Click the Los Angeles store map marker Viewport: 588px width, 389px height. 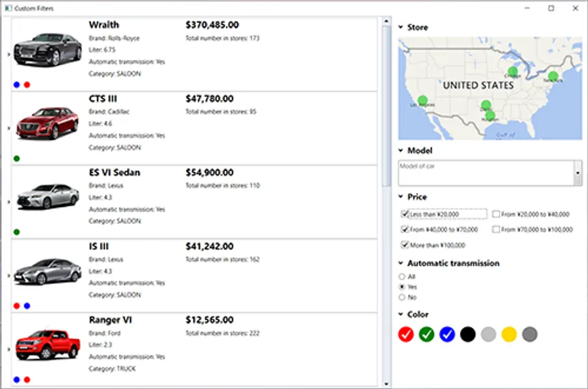coord(422,101)
